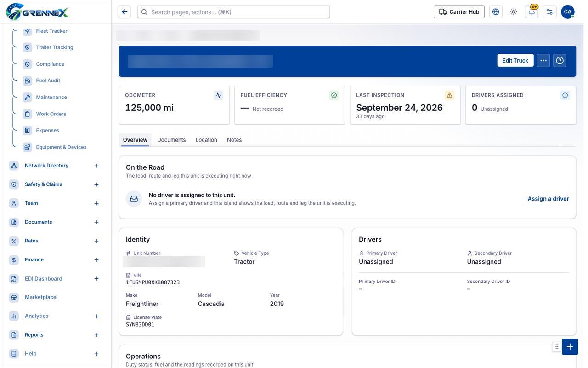Click the license plate SYN83DD01
588x368 pixels.
click(140, 325)
